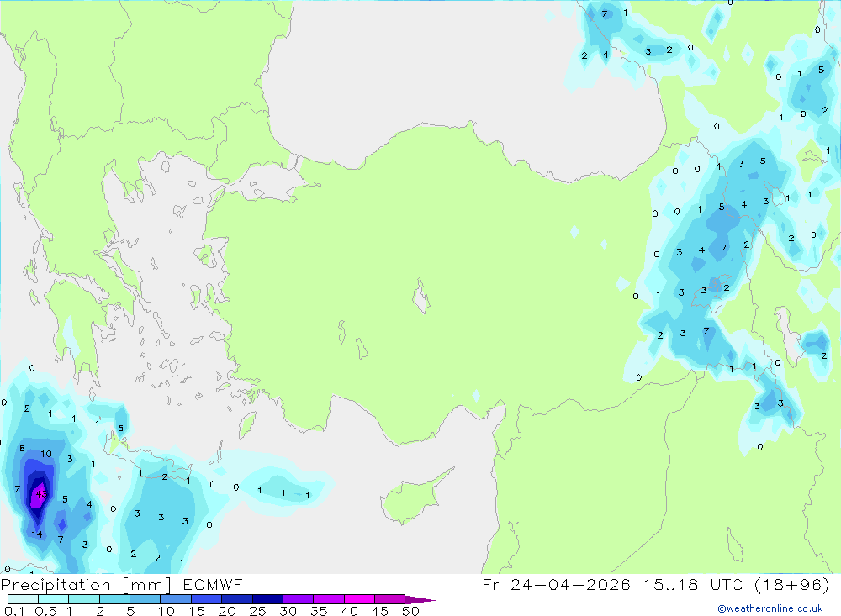Click the "8" value beside the "10"
This screenshot has width=841, height=616.
coord(22,448)
